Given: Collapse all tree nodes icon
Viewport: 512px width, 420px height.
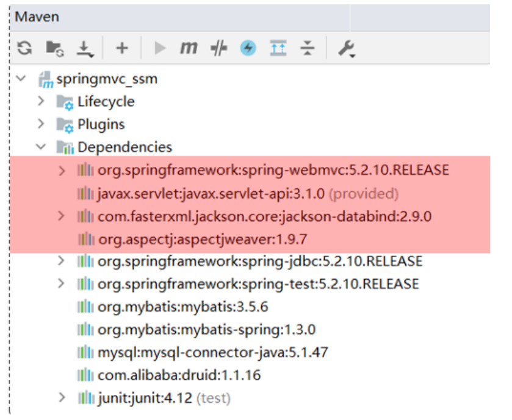Looking at the screenshot, I should point(308,48).
